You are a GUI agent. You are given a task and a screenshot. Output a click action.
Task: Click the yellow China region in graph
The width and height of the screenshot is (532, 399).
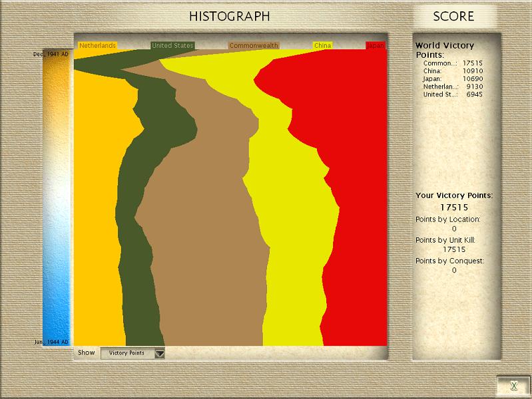[x=293, y=266]
